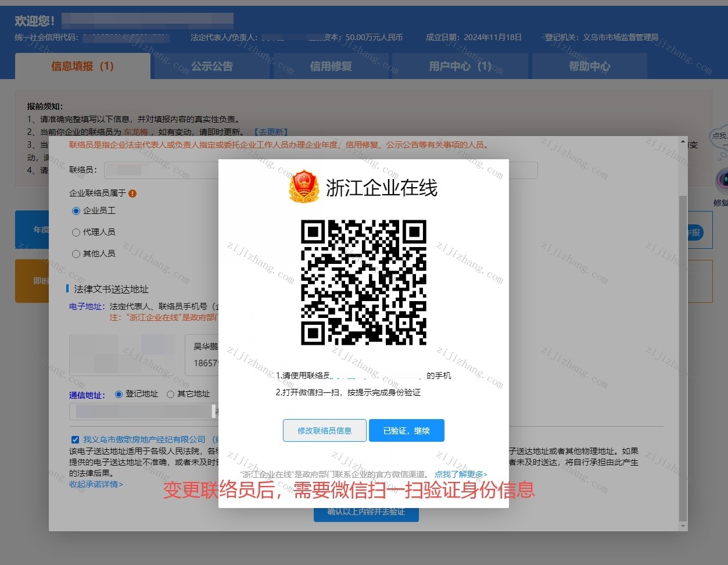Click the 50.00万元人民币 capital text
This screenshot has height=565, width=728.
coord(374,37)
